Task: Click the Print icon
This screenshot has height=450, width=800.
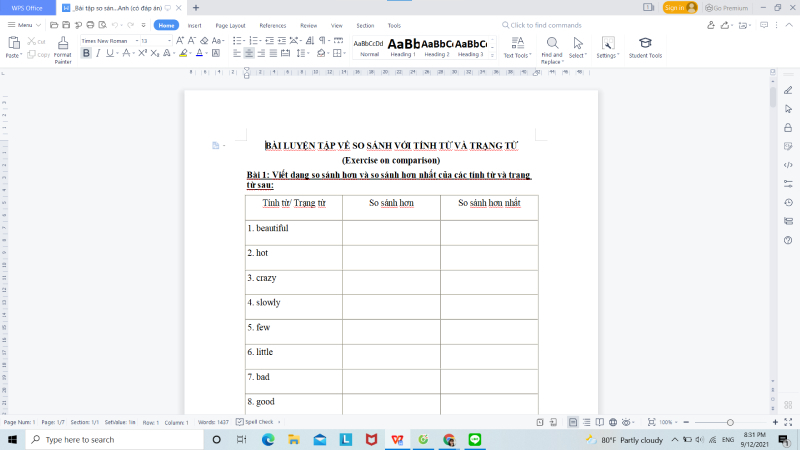Action: (90, 25)
